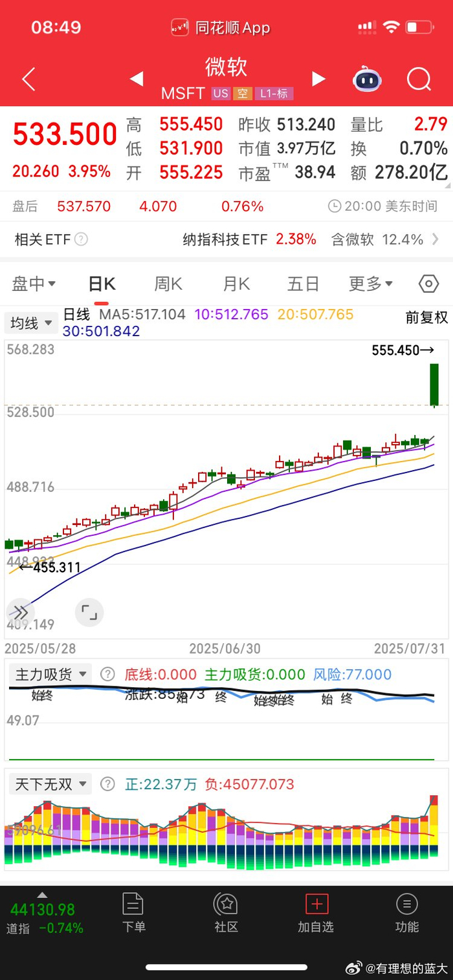Select the 五日 tab
Image resolution: width=453 pixels, height=980 pixels.
304,284
